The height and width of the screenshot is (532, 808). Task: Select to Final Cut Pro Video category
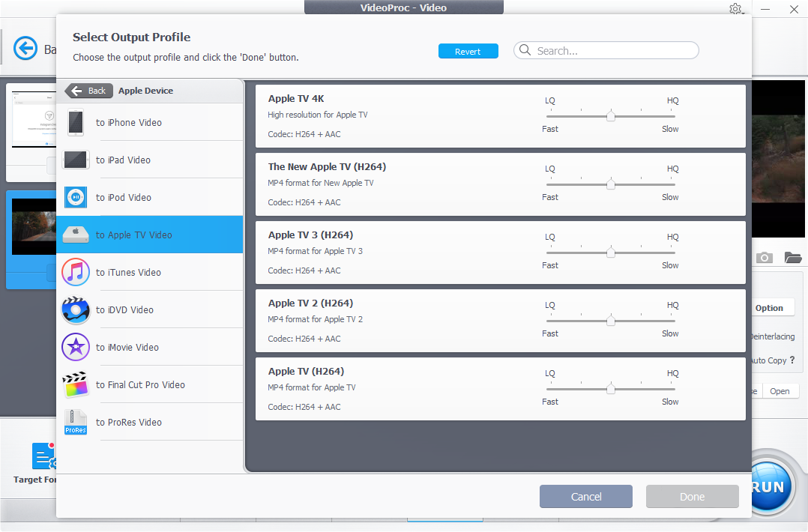149,384
